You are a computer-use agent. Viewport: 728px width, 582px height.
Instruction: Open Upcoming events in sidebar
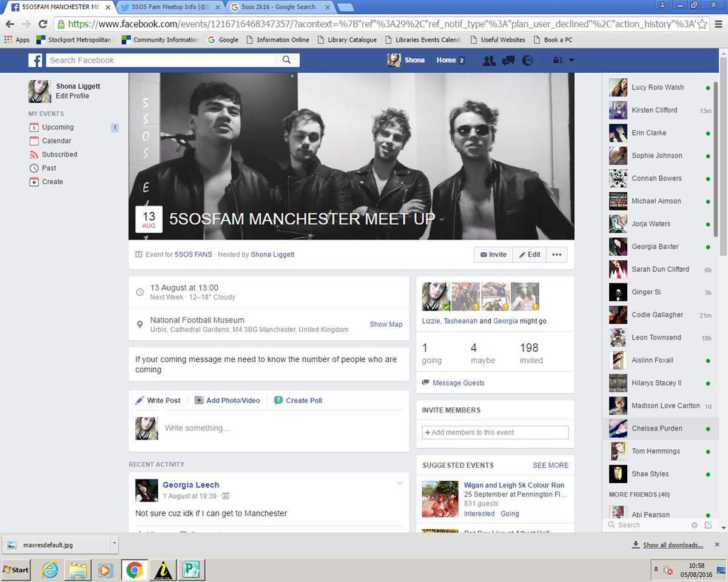click(58, 127)
